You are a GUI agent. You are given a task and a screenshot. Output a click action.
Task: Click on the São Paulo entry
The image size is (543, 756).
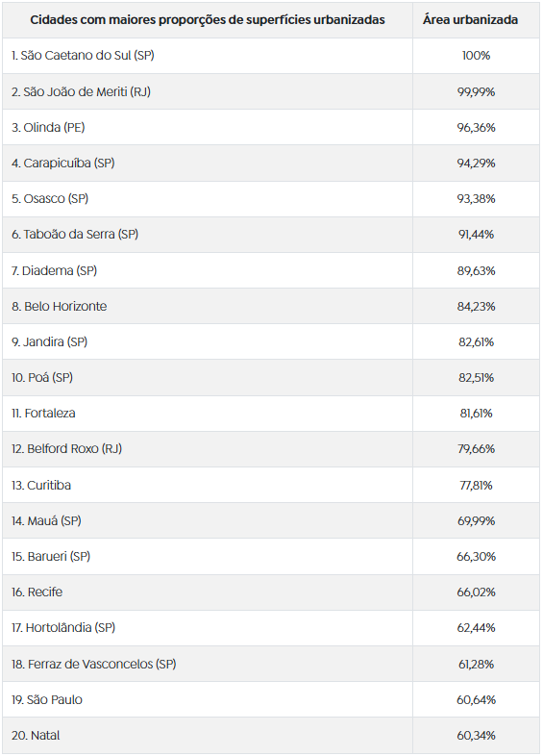point(47,699)
